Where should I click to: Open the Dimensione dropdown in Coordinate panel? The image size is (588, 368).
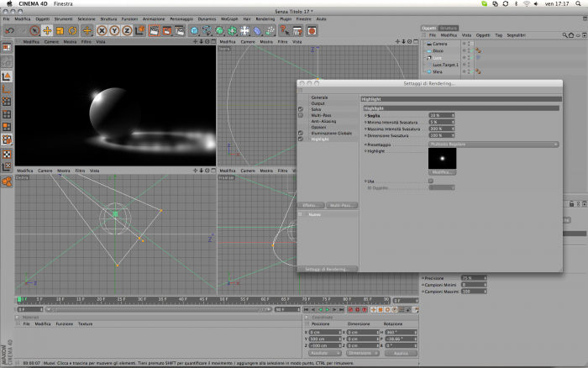point(363,354)
